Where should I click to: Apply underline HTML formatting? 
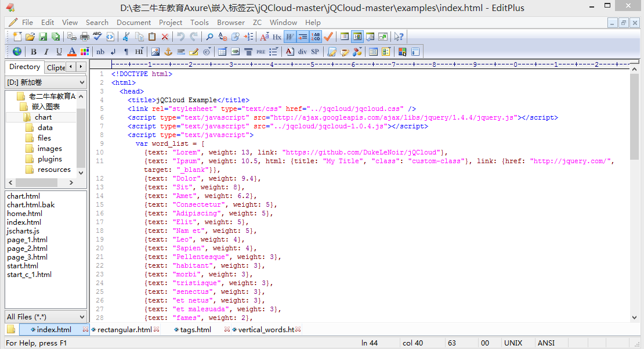click(59, 51)
